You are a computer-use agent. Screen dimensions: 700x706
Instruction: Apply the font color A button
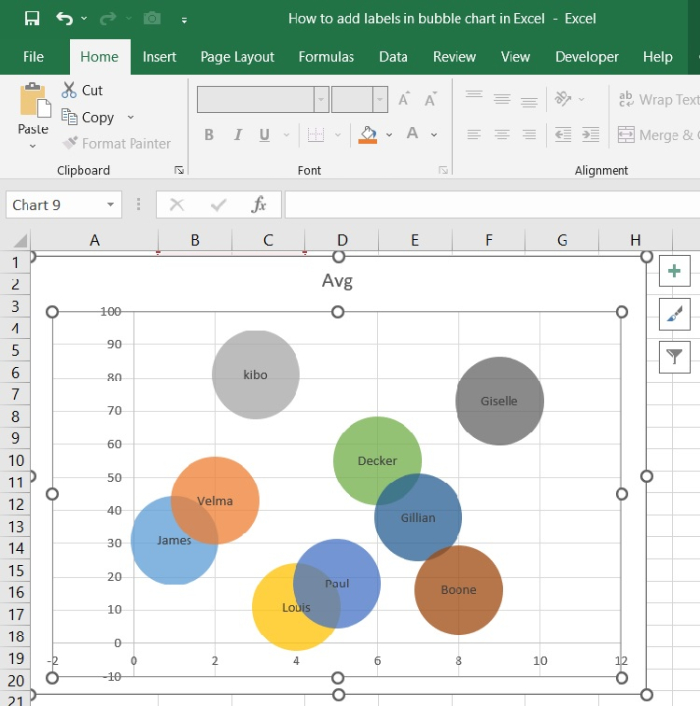tap(412, 134)
